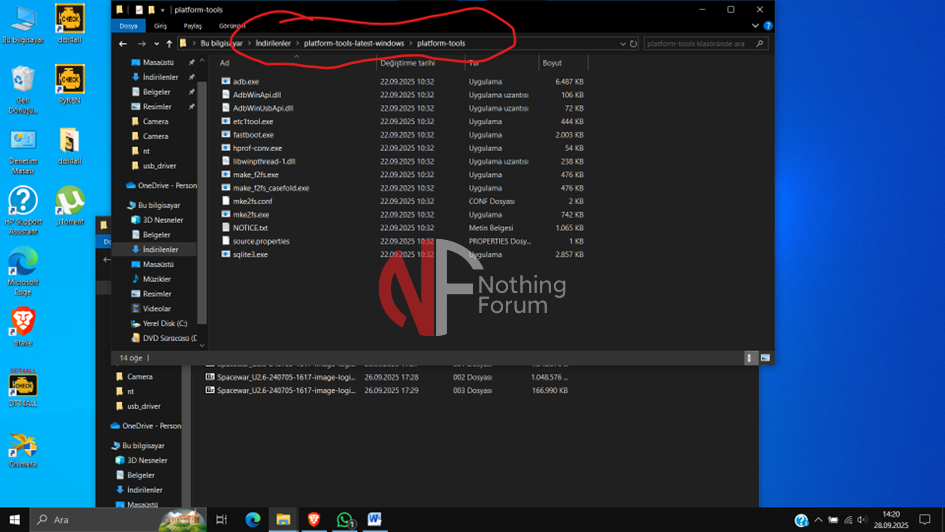Expand the ribbon using the chevron

[757, 26]
